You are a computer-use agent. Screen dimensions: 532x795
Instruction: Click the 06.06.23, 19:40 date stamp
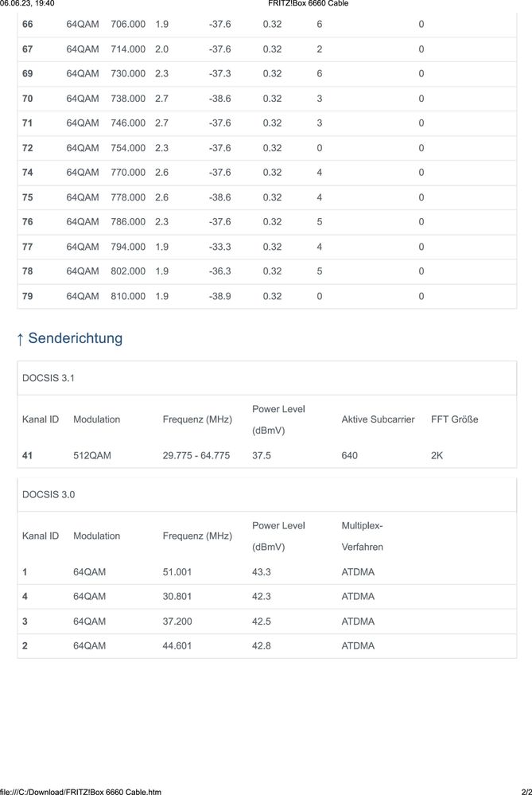[x=28, y=4]
